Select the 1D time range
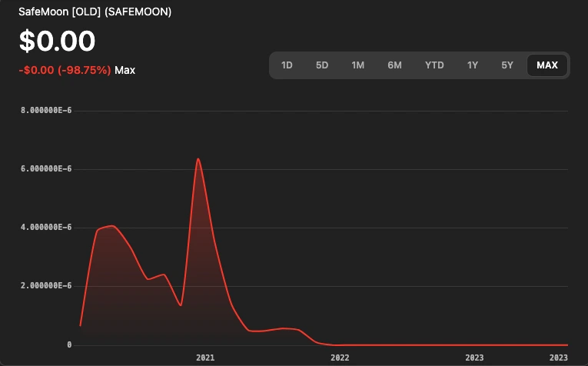Screen dimensions: 588x366 (x=287, y=65)
